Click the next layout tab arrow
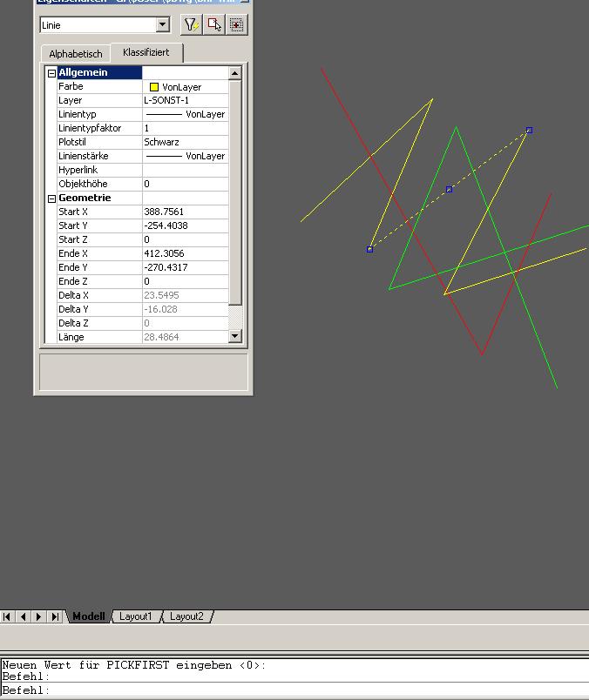 tap(39, 616)
